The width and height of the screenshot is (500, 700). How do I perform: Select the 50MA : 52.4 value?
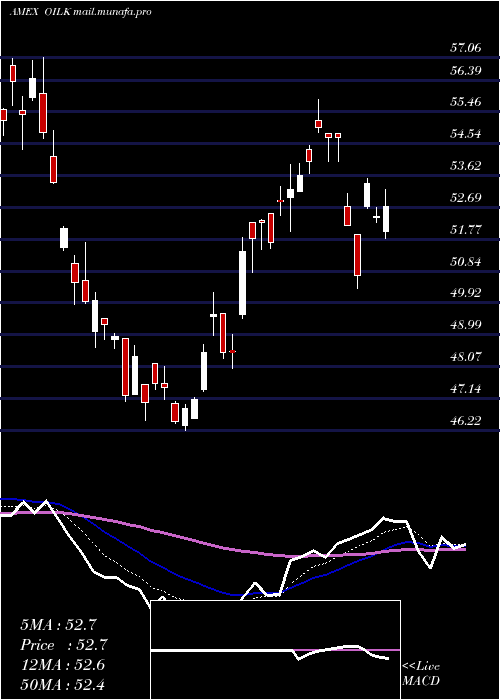(x=63, y=685)
